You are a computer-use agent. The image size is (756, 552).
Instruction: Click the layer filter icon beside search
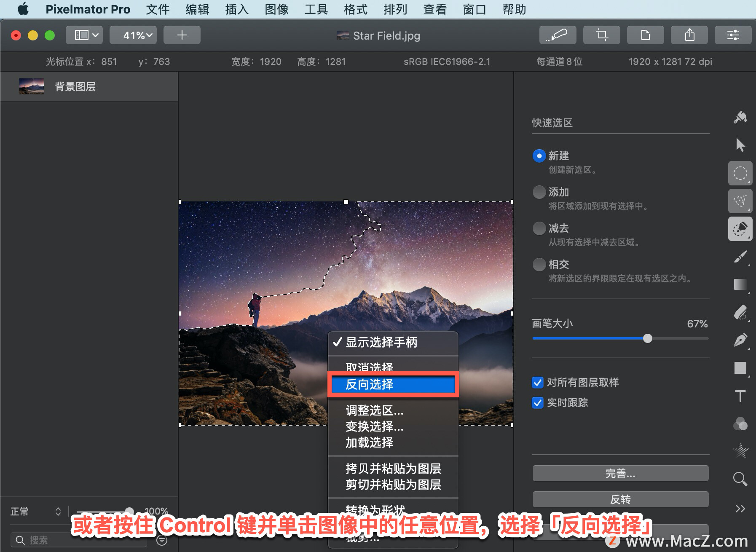[162, 540]
